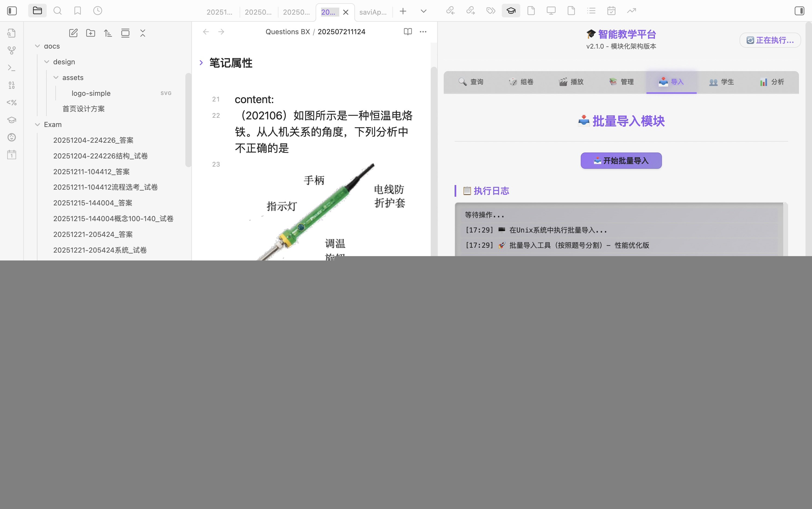Open the 分析 tab
This screenshot has width=812, height=509.
pyautogui.click(x=772, y=82)
